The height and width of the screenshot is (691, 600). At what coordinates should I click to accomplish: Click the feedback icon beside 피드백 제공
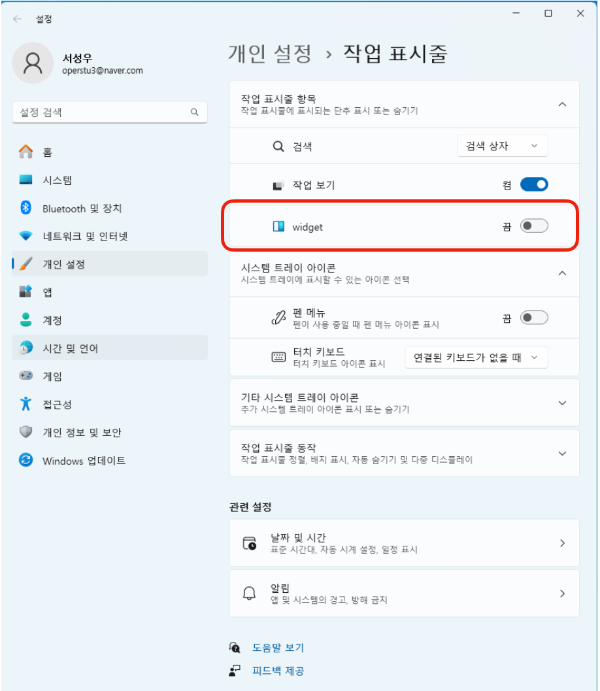coord(235,671)
